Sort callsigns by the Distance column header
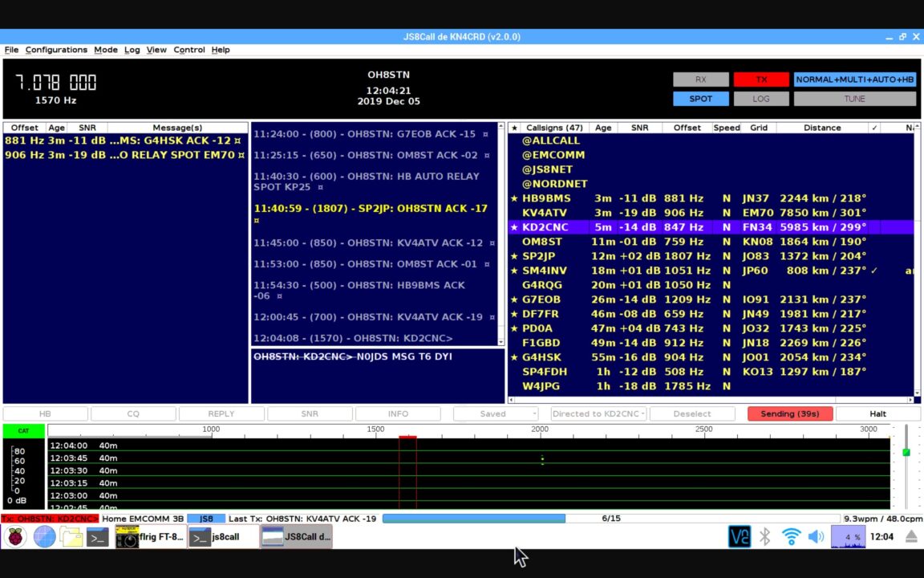 [x=822, y=128]
